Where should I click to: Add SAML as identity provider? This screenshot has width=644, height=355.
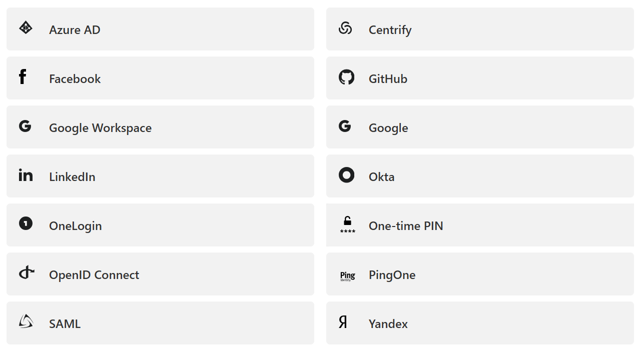[x=65, y=324]
